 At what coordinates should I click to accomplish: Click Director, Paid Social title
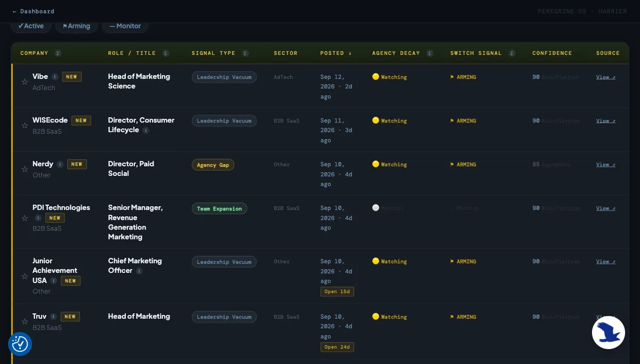click(131, 168)
